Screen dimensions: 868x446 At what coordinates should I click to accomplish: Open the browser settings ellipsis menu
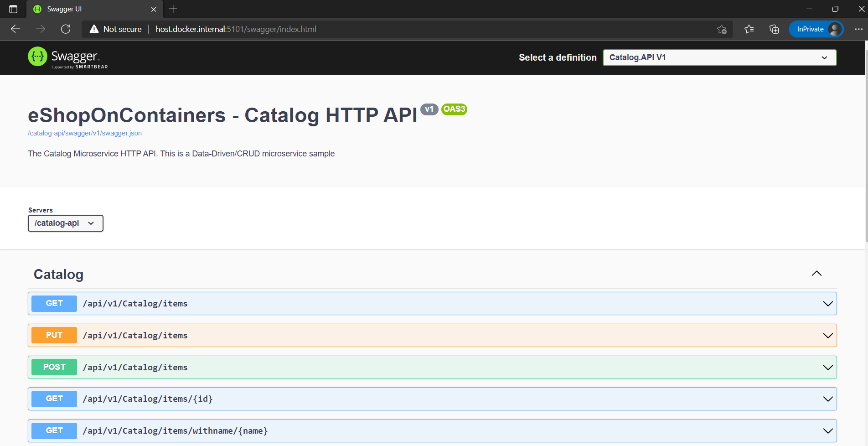pyautogui.click(x=859, y=29)
